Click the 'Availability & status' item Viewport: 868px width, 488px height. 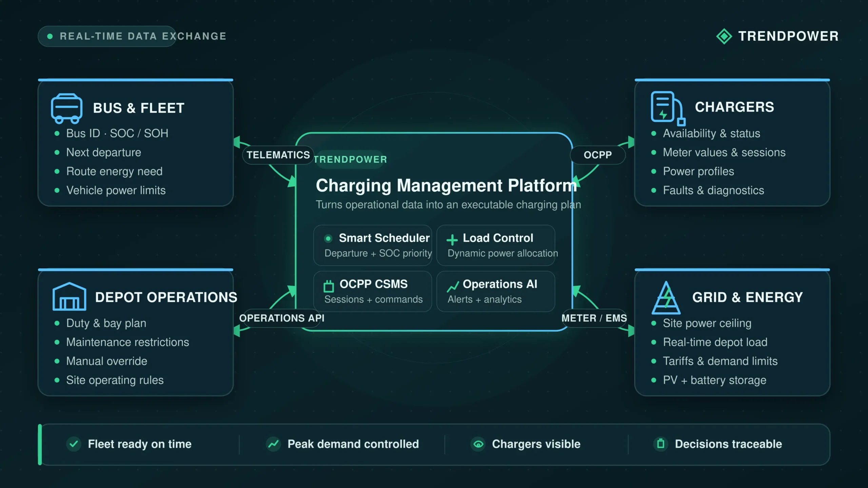click(x=711, y=134)
